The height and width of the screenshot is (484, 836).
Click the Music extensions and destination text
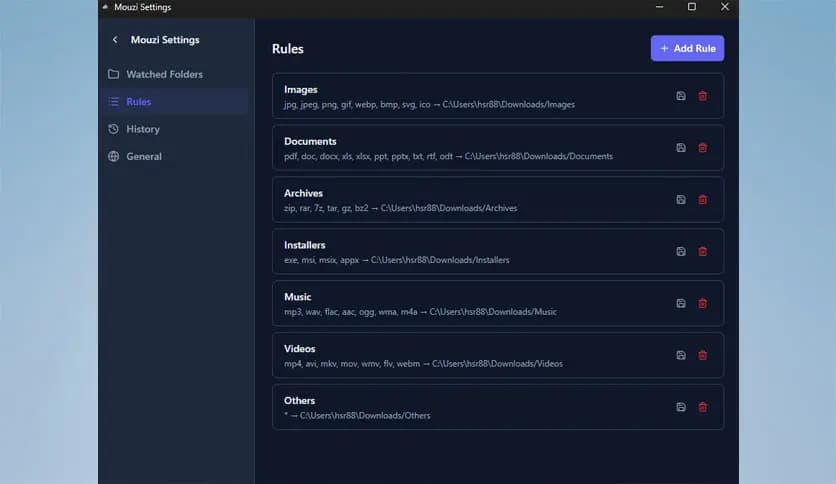tap(420, 312)
